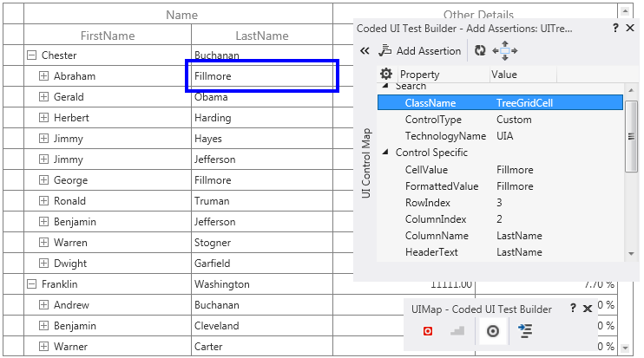The width and height of the screenshot is (644, 358).
Task: Expand the Warner row
Action: pyautogui.click(x=43, y=347)
